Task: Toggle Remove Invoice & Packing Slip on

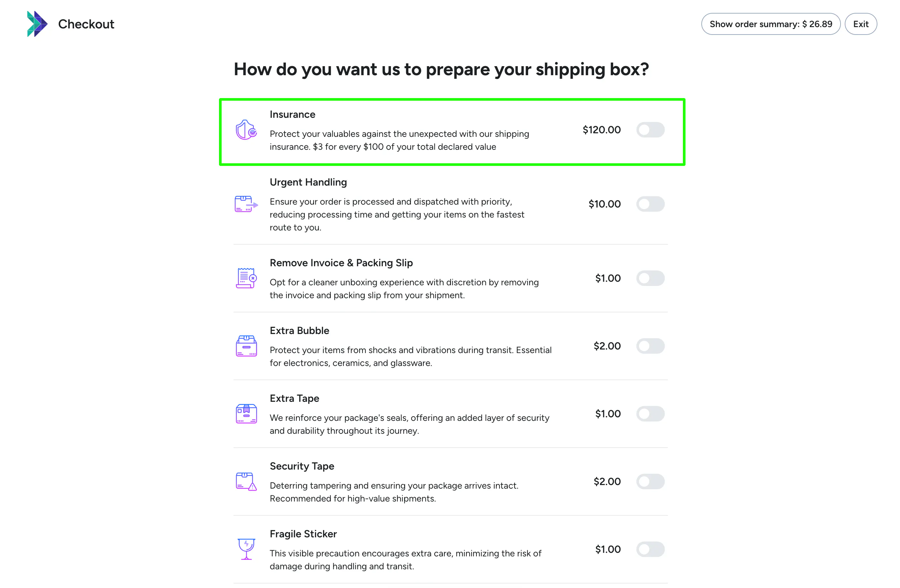Action: (x=650, y=278)
